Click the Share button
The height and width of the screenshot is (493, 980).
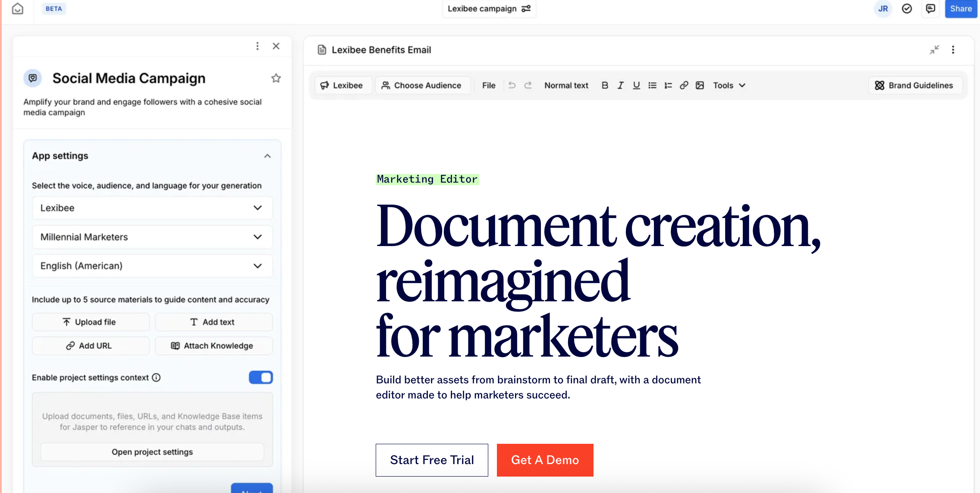pos(961,9)
